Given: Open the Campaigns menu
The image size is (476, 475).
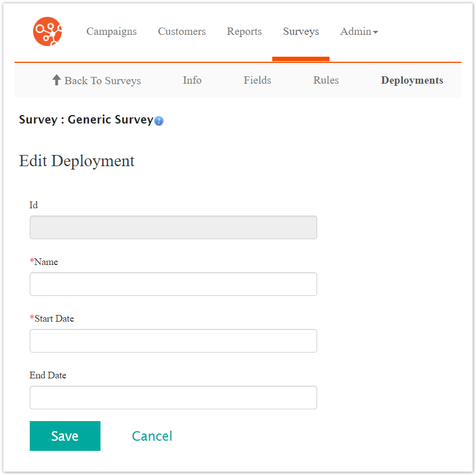Looking at the screenshot, I should point(111,31).
